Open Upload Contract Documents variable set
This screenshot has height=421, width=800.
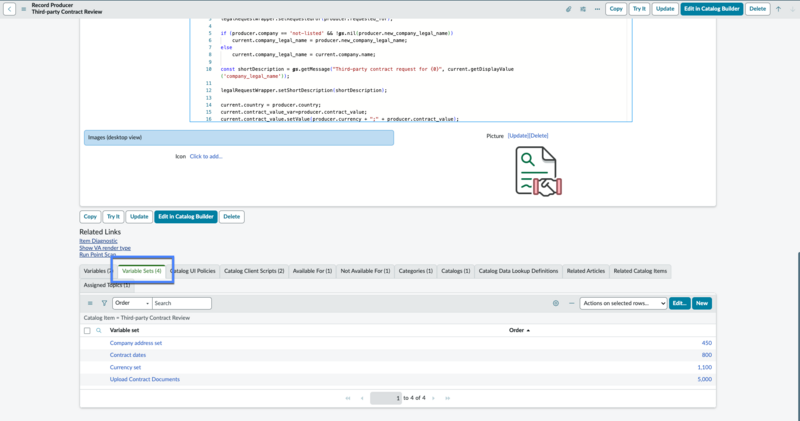coord(144,379)
